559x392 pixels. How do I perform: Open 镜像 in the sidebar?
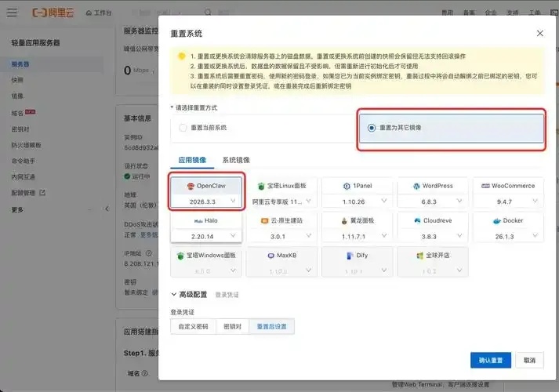(17, 96)
